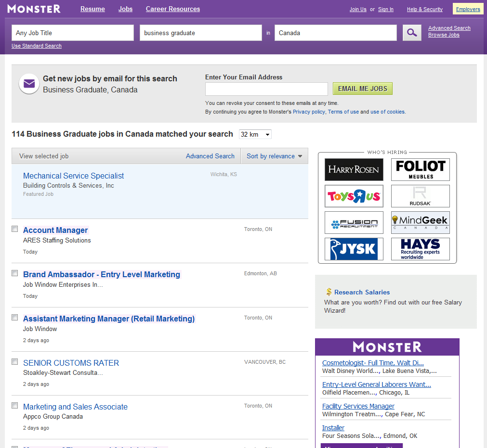Open the Career Resources menu
Screen dimensions: 487x448
tap(173, 9)
